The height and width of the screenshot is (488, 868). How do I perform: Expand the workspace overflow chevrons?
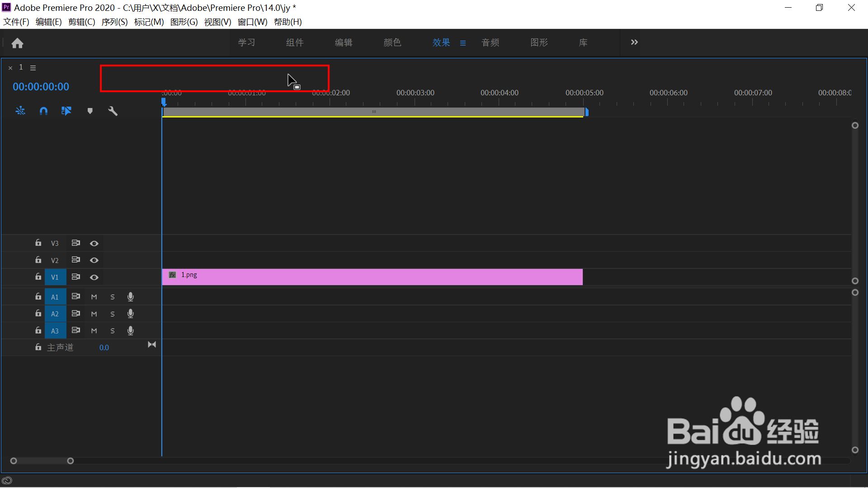pos(634,42)
